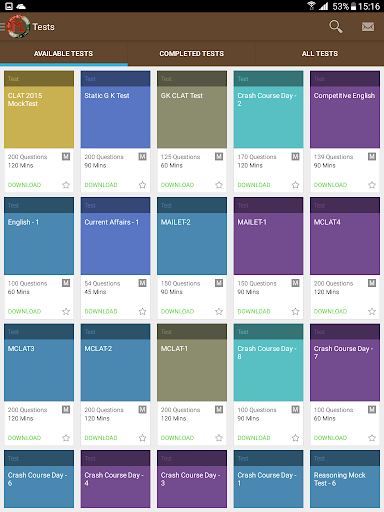This screenshot has height=512, width=384.
Task: Tap the image notification icon
Action: tap(9, 6)
